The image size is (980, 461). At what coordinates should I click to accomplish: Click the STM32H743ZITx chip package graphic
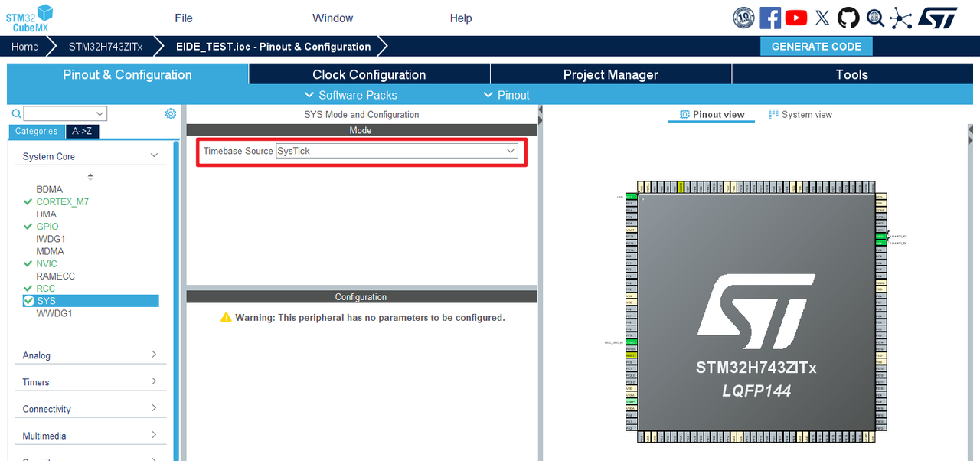coord(756,312)
